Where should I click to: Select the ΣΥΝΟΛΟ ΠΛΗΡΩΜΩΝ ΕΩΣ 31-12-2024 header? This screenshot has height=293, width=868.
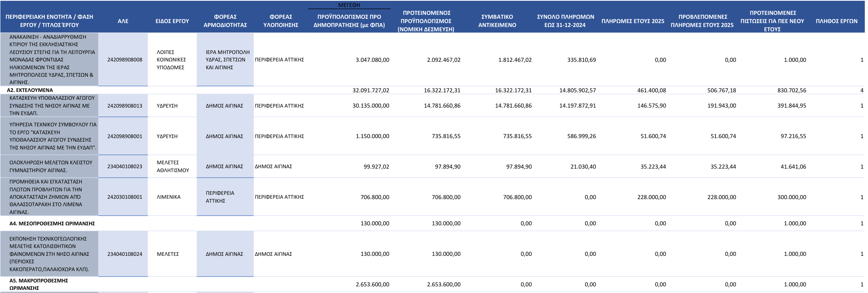tap(565, 21)
